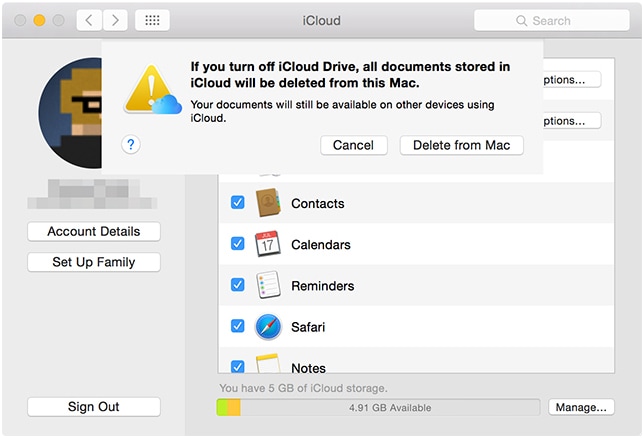Viewport: 644px width, 438px height.
Task: Confirm with Delete from Mac button
Action: tap(461, 145)
